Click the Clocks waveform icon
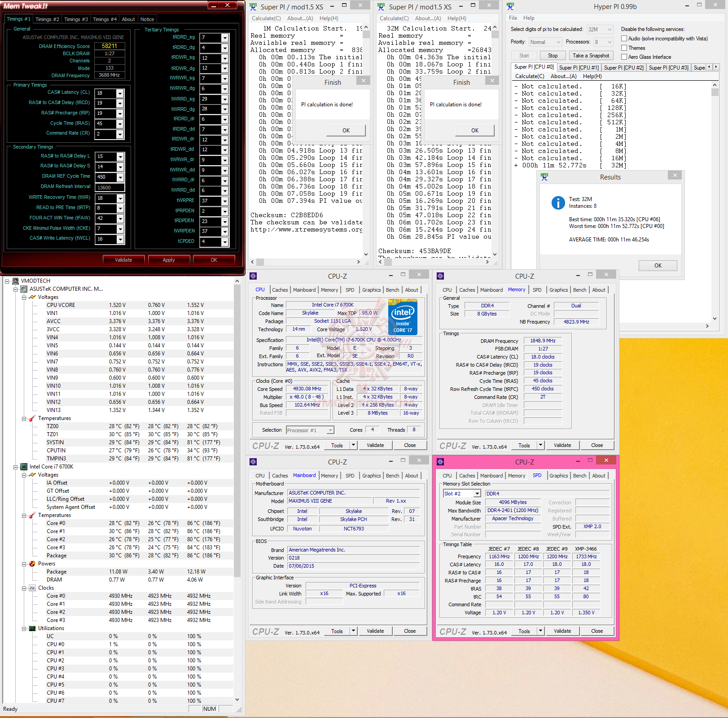This screenshot has height=718, width=728. 32,588
